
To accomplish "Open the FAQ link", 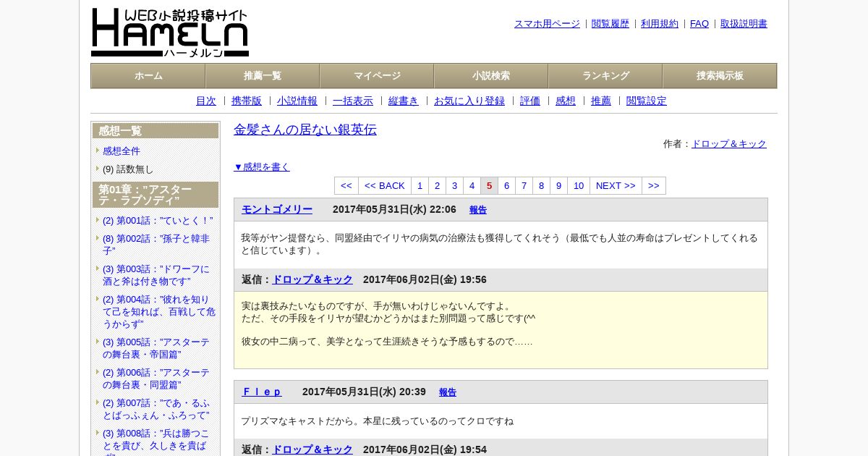I will (x=699, y=23).
